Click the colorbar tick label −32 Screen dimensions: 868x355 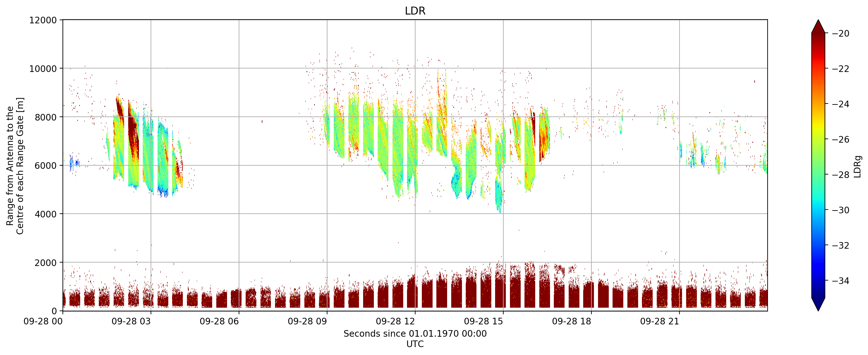tap(841, 246)
